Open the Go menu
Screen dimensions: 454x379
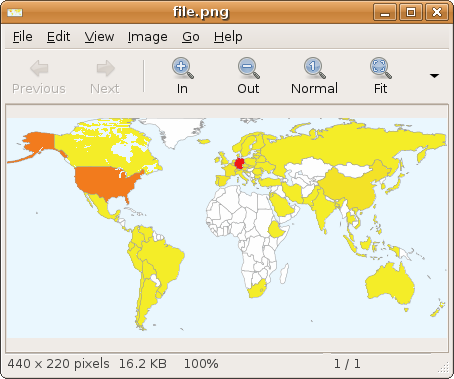point(191,37)
